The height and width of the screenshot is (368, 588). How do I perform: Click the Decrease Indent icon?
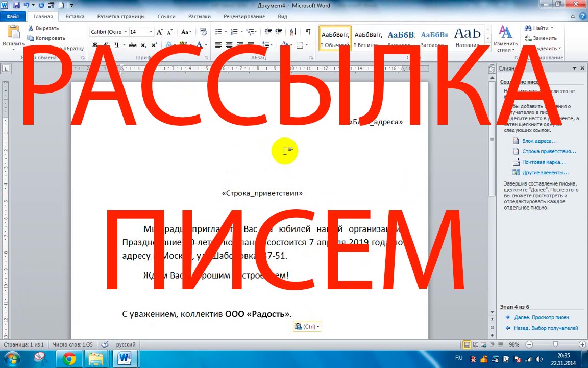(268, 32)
